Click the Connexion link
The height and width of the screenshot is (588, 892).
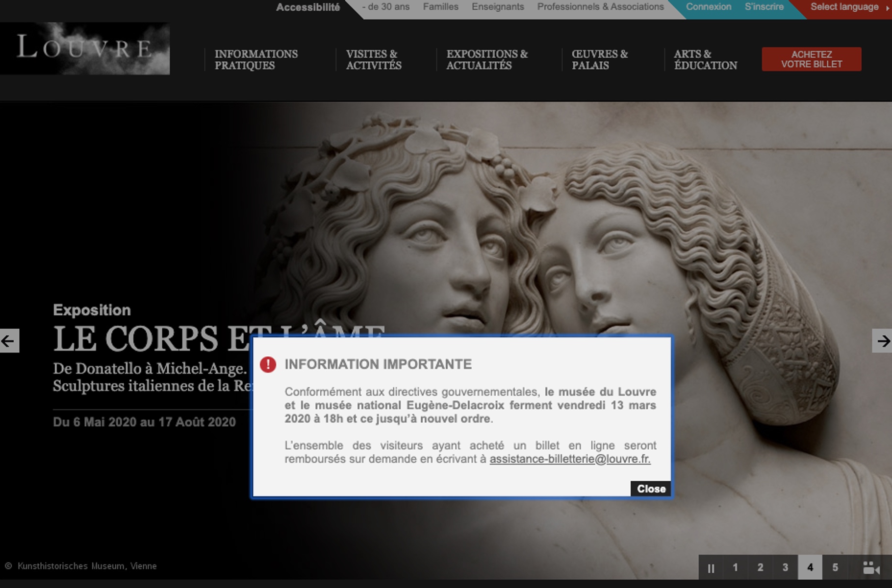coord(709,7)
